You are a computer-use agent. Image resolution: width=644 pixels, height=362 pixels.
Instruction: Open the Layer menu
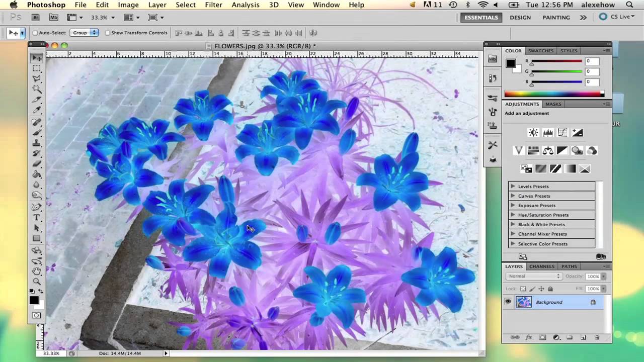point(157,5)
